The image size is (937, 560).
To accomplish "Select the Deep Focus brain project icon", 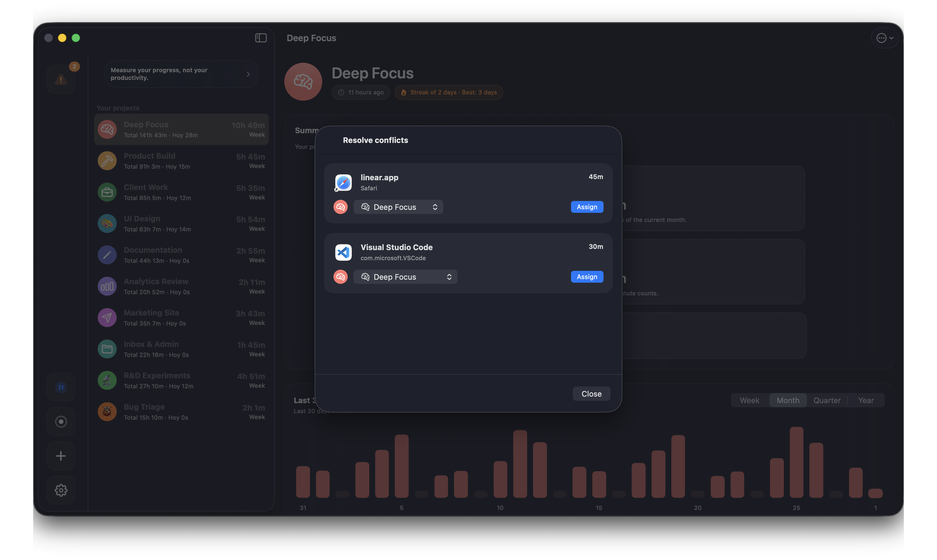I will click(x=107, y=129).
